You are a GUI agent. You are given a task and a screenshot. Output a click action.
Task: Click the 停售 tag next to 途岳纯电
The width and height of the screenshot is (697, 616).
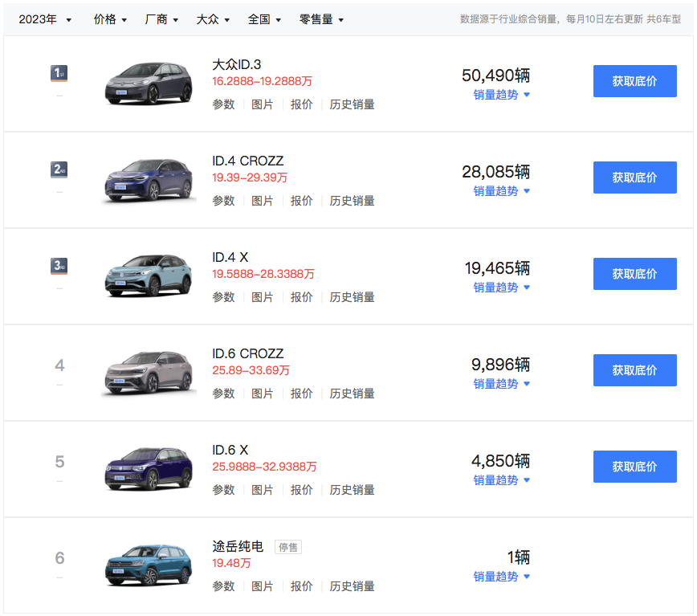(288, 547)
